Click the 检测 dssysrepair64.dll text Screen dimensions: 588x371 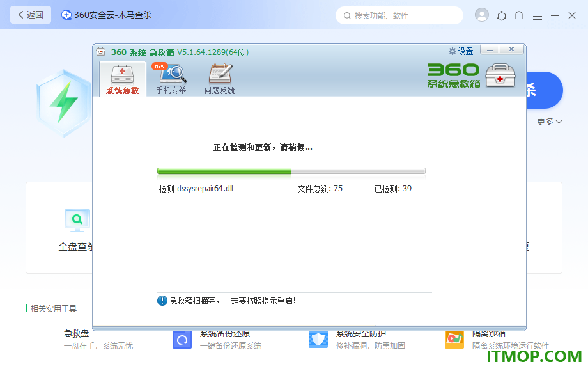click(196, 189)
